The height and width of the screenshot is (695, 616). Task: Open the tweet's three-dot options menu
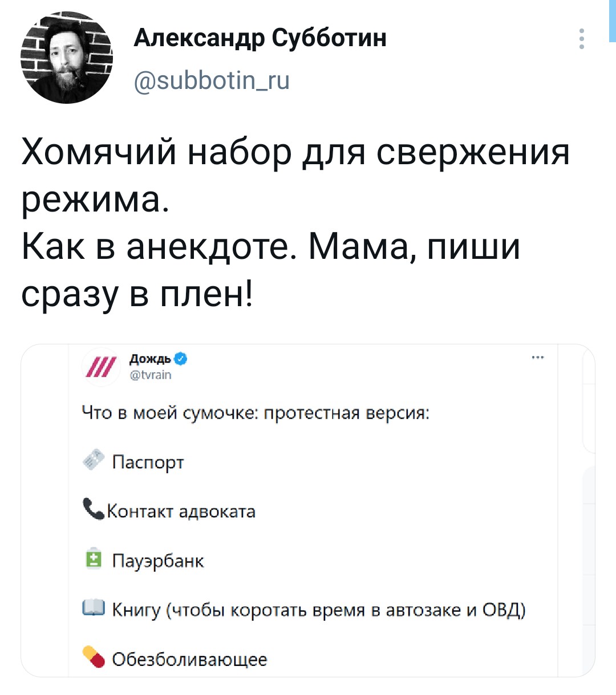click(x=581, y=39)
